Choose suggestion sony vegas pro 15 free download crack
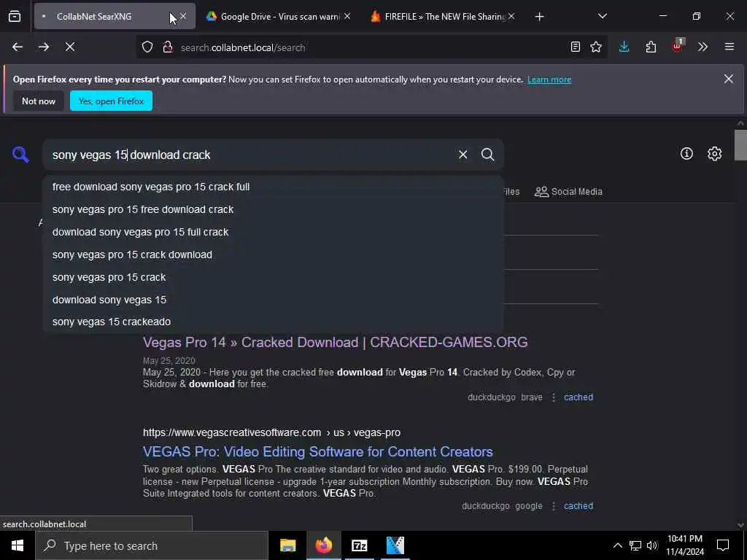747x560 pixels. (273, 209)
